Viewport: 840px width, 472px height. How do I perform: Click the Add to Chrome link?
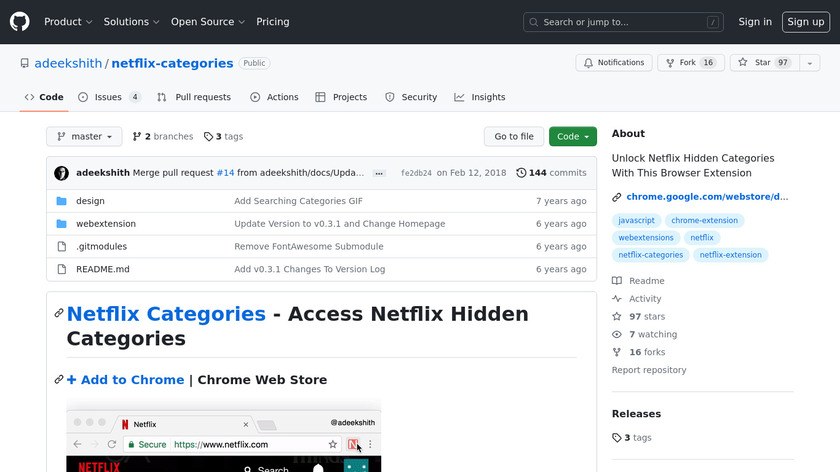[125, 380]
